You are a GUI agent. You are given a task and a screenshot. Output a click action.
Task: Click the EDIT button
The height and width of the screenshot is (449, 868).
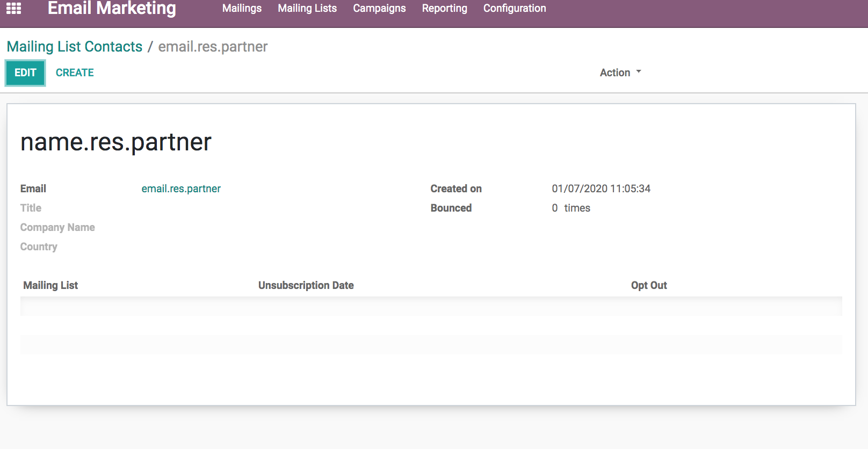click(x=25, y=73)
